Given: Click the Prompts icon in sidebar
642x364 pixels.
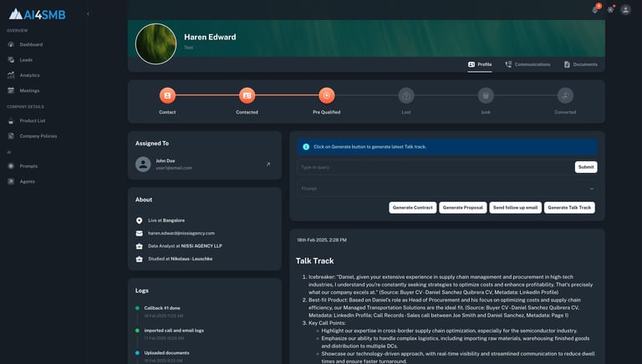Looking at the screenshot, I should tap(11, 166).
